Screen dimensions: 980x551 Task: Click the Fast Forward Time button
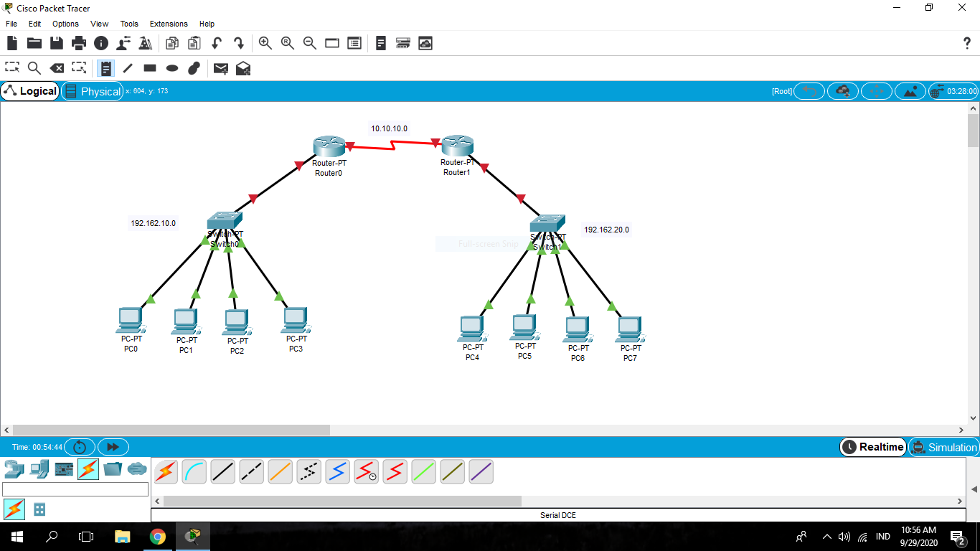[x=113, y=446]
